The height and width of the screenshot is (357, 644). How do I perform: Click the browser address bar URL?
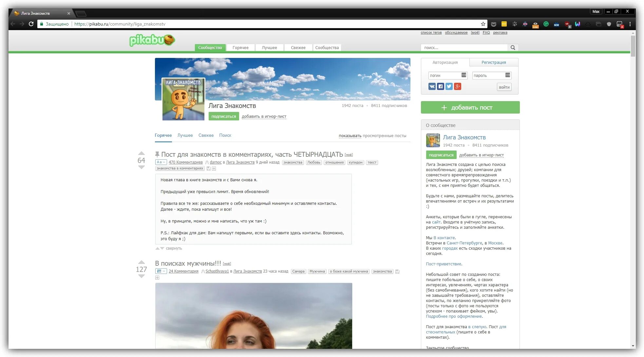120,24
